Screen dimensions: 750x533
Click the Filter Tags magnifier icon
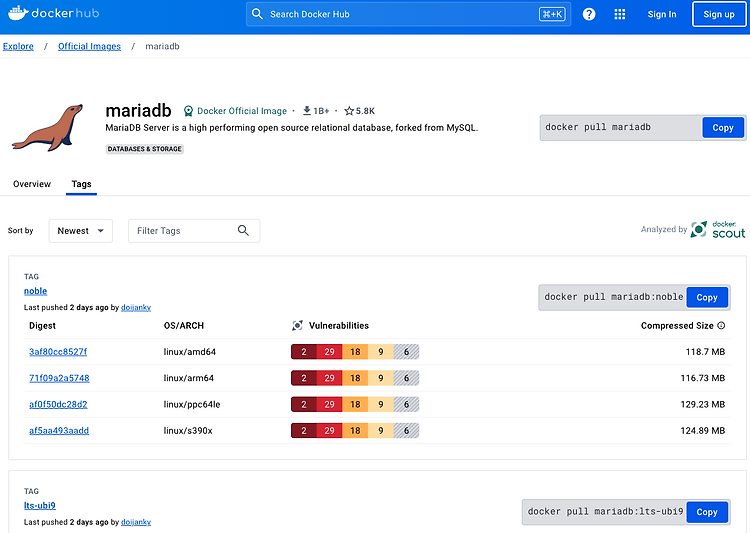pos(243,231)
